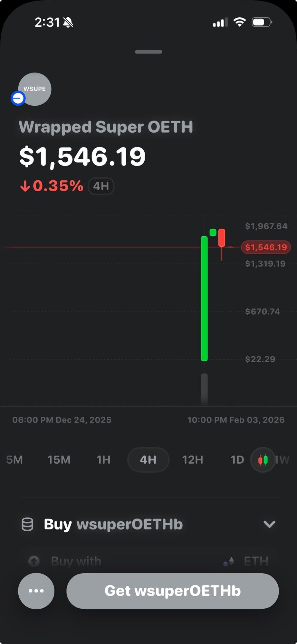Tap the Base network badge icon
This screenshot has width=297, height=644.
18,98
